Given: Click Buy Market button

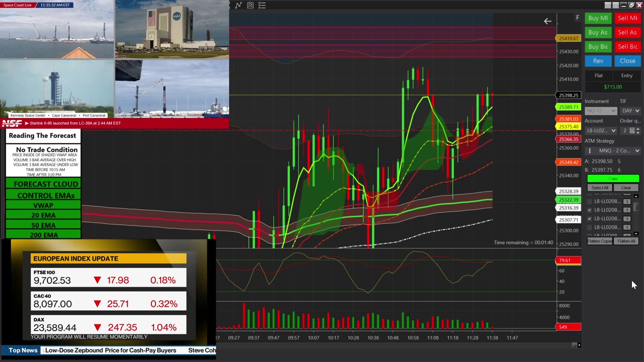Looking at the screenshot, I should pos(598,18).
